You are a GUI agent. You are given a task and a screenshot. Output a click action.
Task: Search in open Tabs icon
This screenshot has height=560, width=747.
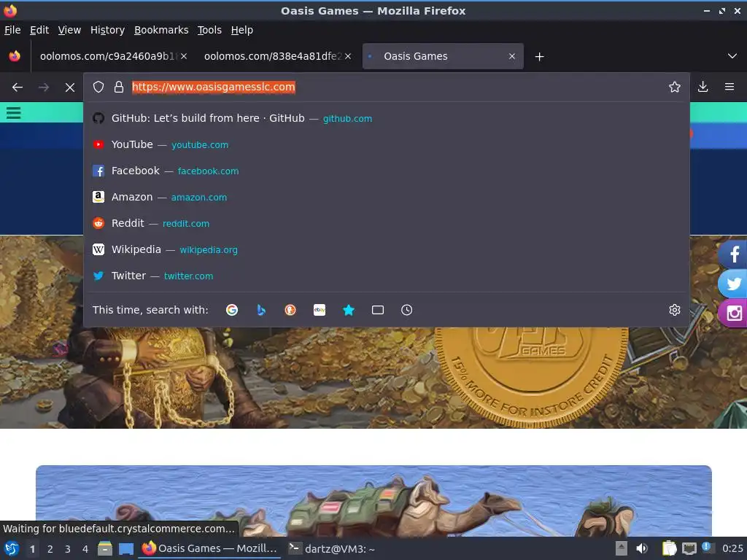(x=378, y=310)
